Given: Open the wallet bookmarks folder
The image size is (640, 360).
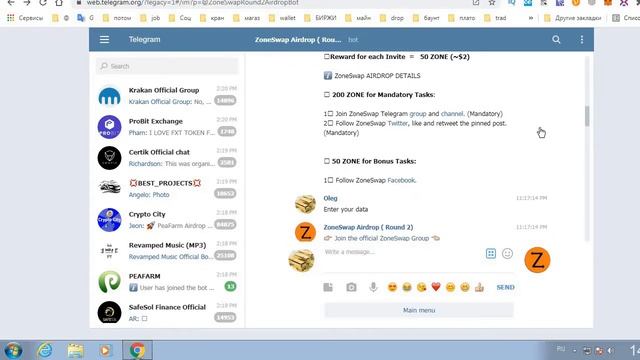Looking at the screenshot, I should click(x=282, y=18).
